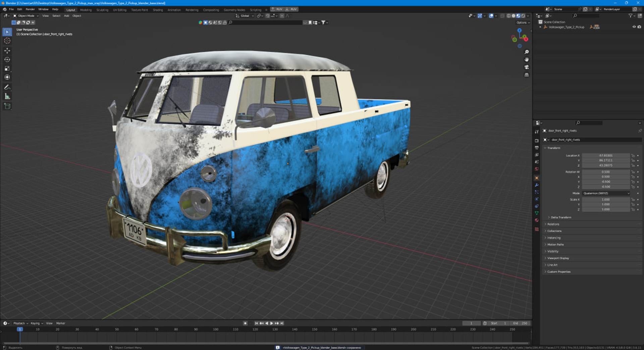Switch perspective/orthographic with the grid icon
This screenshot has width=644, height=350.
coord(527,75)
